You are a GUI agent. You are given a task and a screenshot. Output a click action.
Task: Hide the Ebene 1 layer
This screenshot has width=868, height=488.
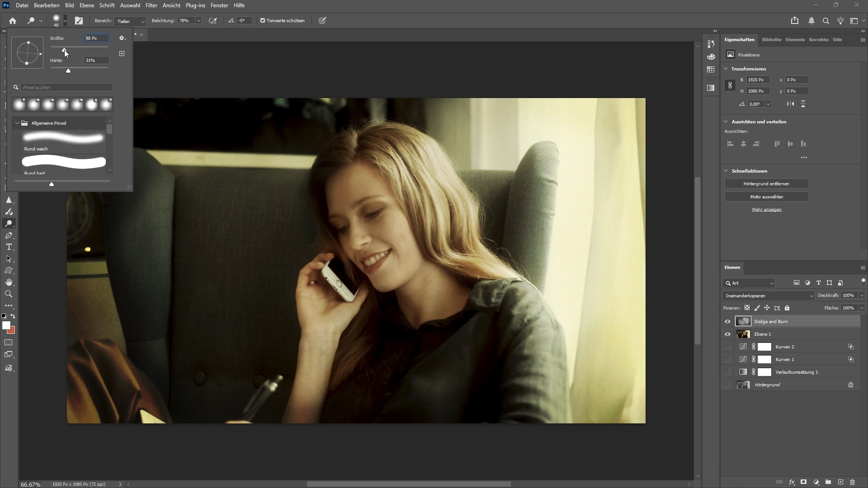(x=727, y=334)
